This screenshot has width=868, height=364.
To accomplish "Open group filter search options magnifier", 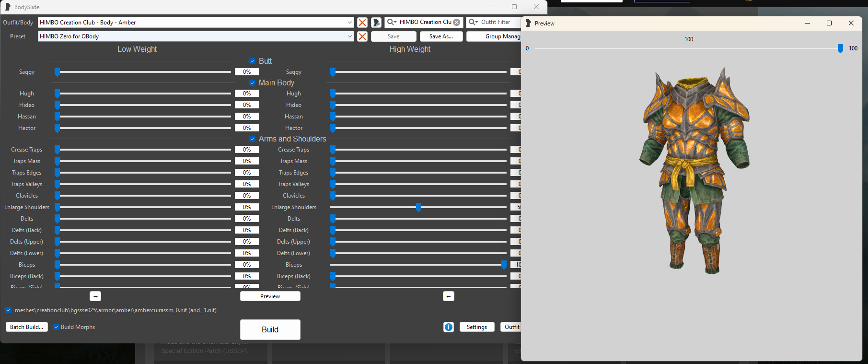I will coord(392,22).
